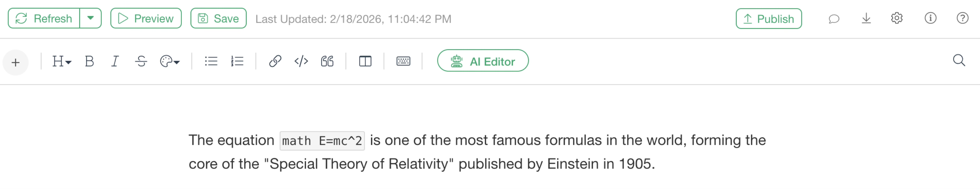Open the heading style dropdown
The height and width of the screenshot is (189, 980).
click(62, 61)
